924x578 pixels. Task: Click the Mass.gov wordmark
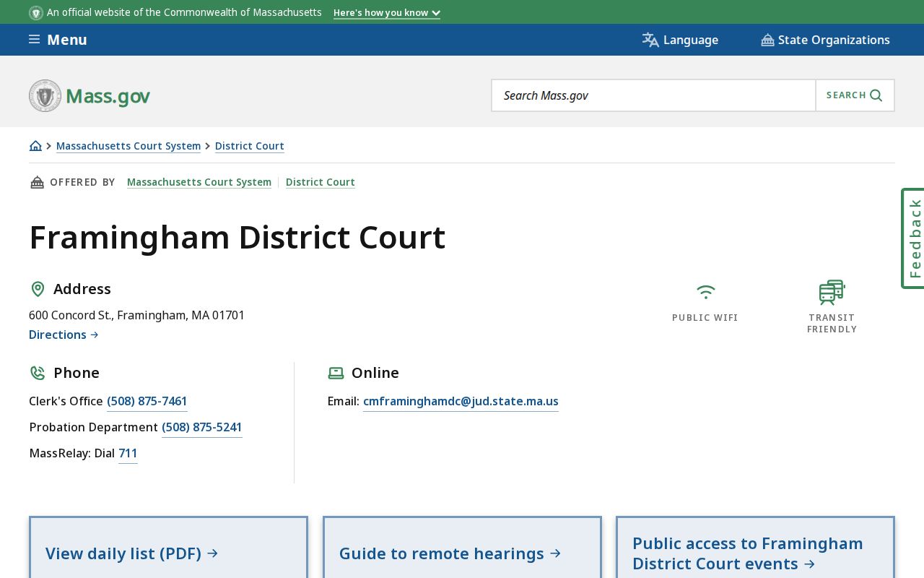click(x=108, y=96)
